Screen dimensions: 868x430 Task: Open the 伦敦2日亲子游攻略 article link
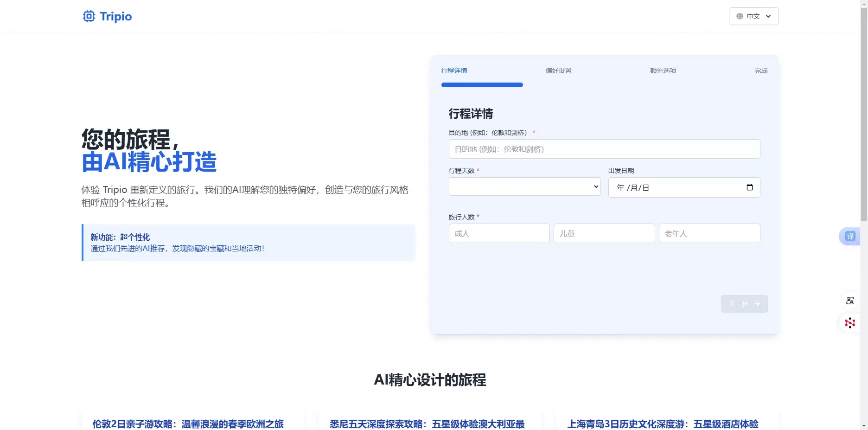click(x=188, y=424)
